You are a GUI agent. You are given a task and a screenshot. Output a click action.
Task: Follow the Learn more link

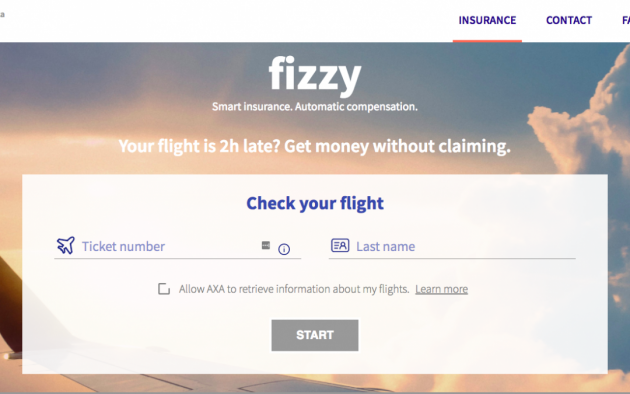tap(442, 289)
